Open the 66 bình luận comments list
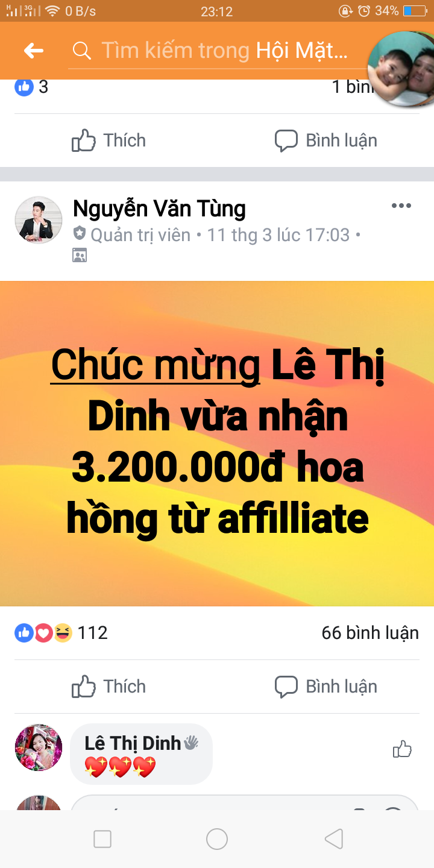Screen dimensions: 434x868 (x=370, y=633)
